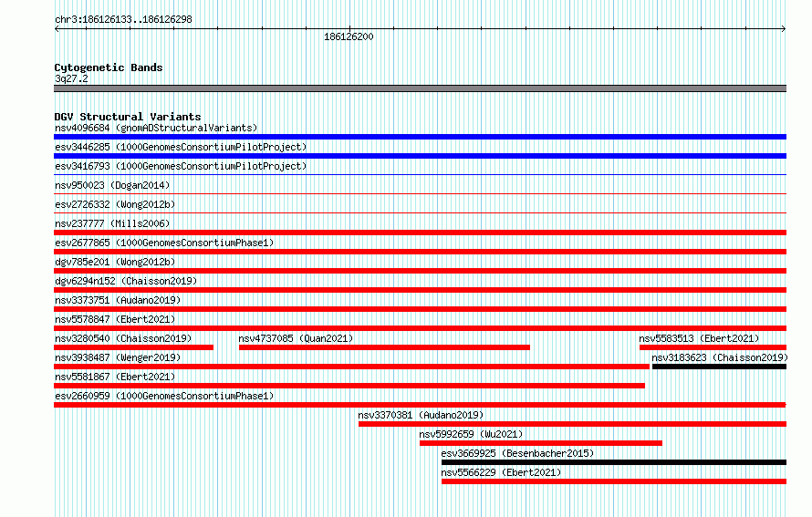Select esv2660959 (1000GenomesConsortiumPhase1) label
812x517 pixels.
click(x=164, y=396)
